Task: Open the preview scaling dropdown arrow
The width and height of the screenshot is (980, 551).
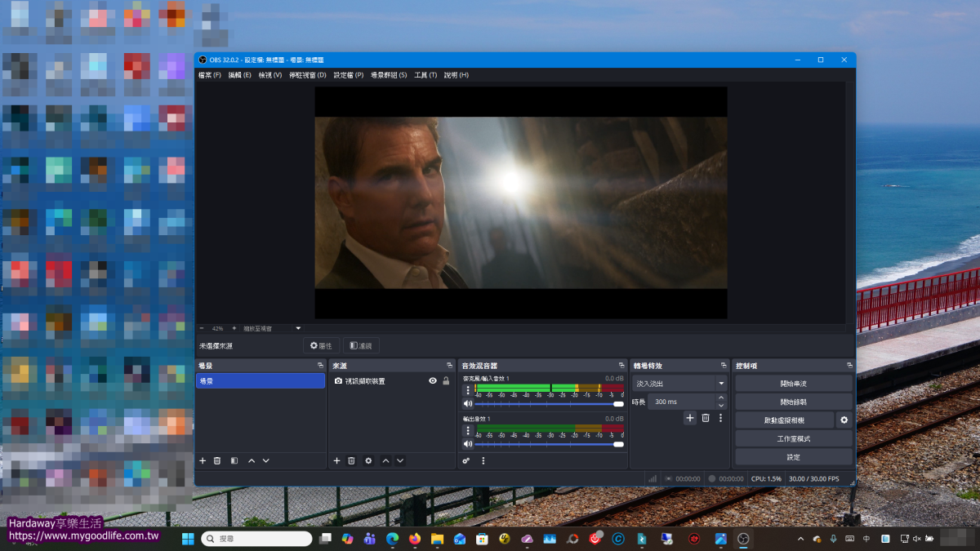Action: [298, 328]
